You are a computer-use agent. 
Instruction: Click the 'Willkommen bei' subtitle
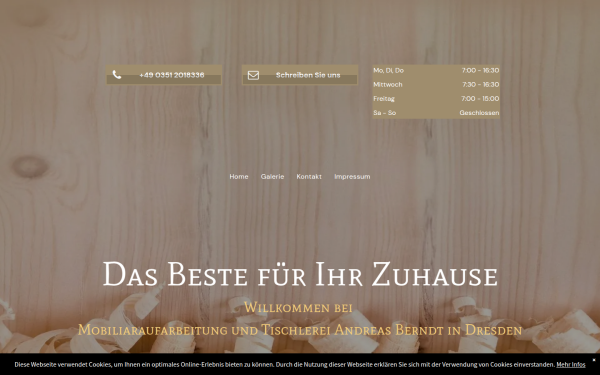click(298, 307)
